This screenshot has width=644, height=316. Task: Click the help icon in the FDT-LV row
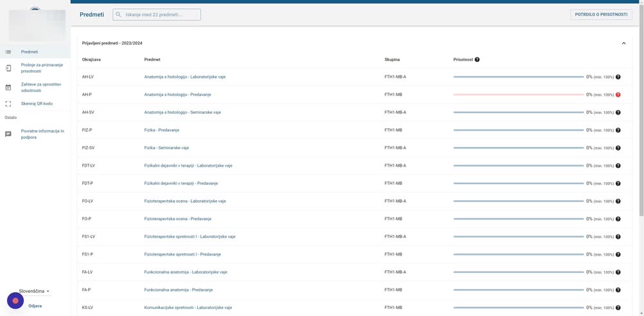(618, 166)
